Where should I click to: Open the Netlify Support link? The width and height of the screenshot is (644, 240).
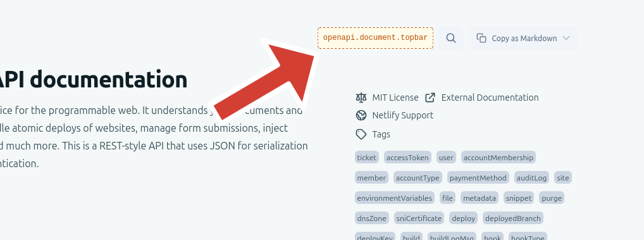[x=402, y=115]
